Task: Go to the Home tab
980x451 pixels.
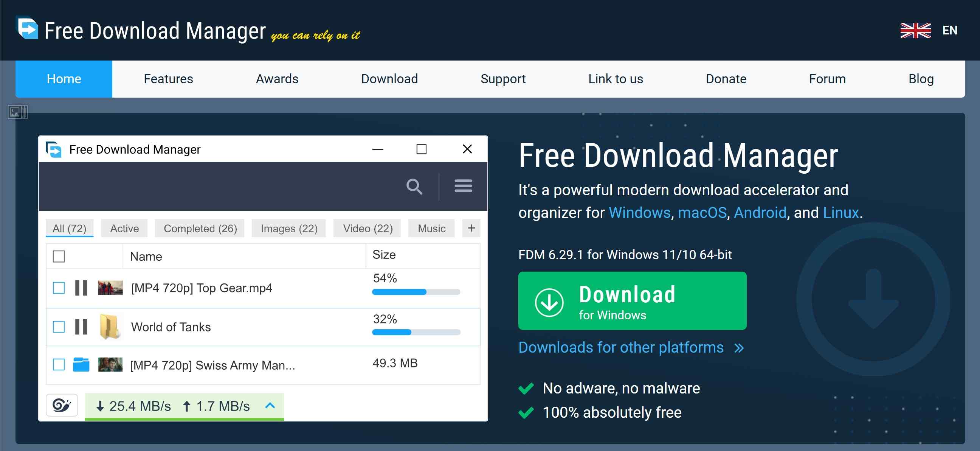Action: (64, 79)
